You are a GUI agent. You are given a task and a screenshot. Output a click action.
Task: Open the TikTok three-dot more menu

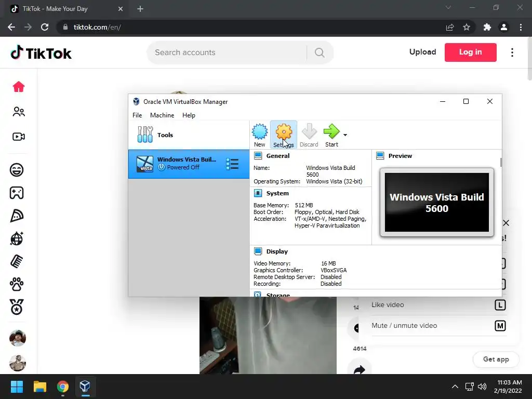pyautogui.click(x=512, y=52)
